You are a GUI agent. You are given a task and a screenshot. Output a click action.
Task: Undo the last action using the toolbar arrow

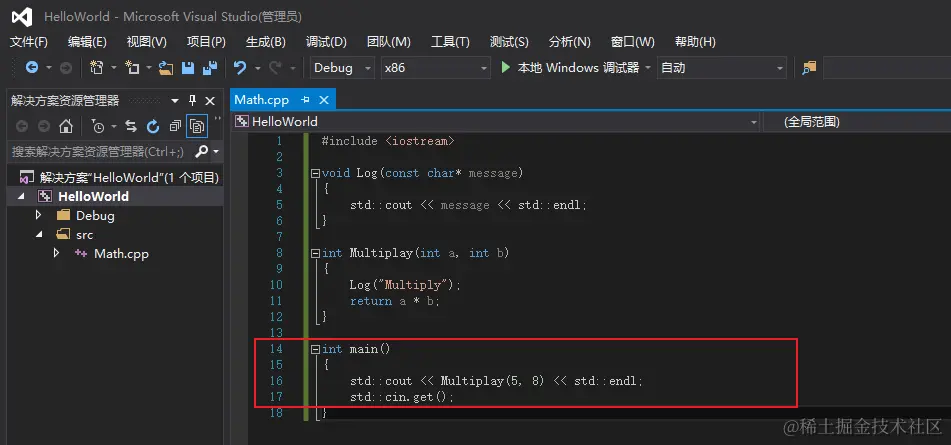point(240,68)
